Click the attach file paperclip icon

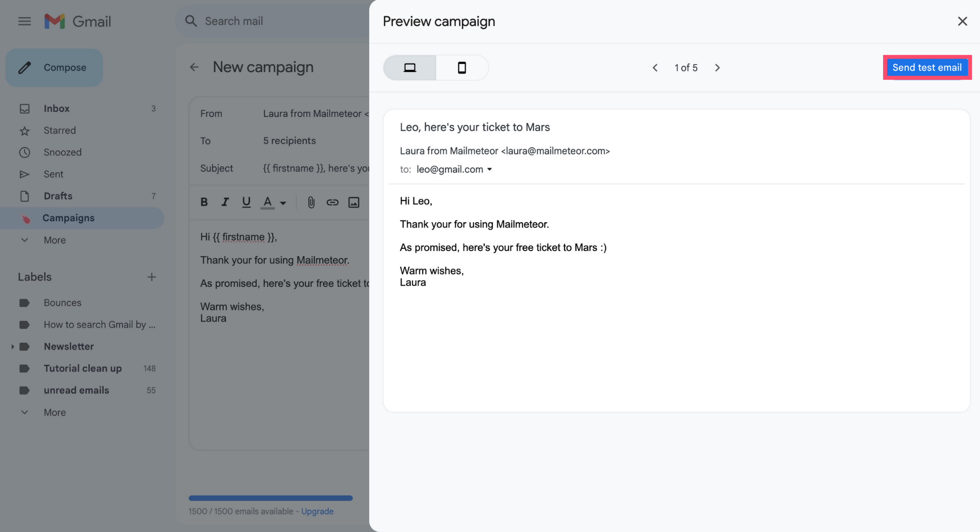[311, 202]
